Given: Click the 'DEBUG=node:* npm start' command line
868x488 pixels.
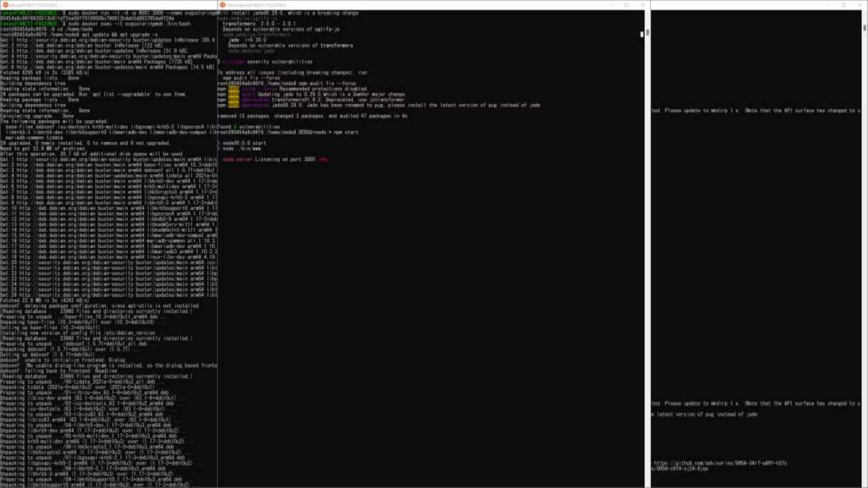Looking at the screenshot, I should pyautogui.click(x=288, y=132).
